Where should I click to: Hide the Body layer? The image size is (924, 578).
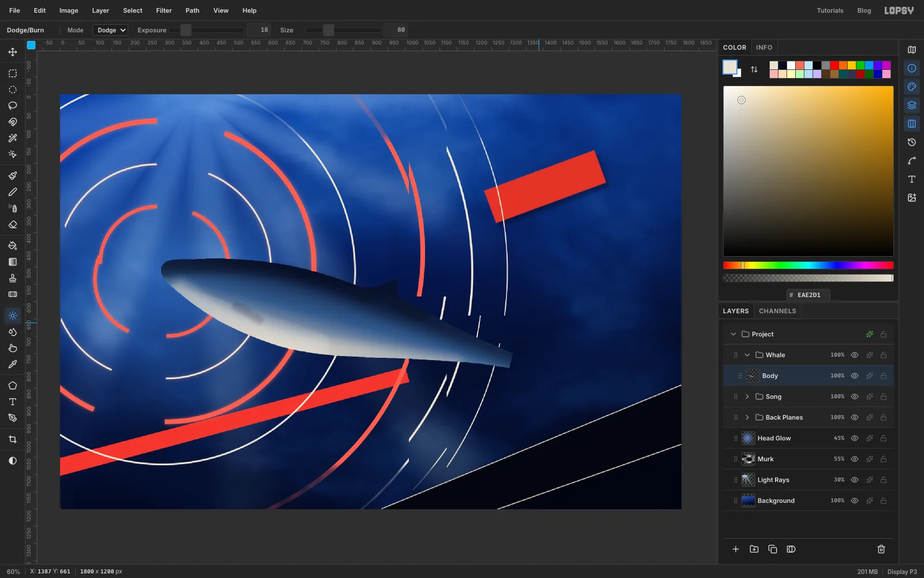coord(855,376)
